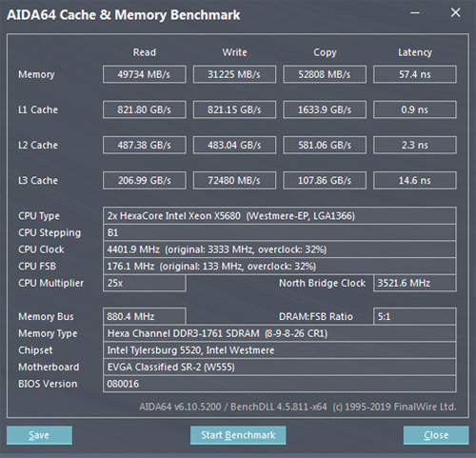Screen dimensions: 476x458
Task: Click BIOS Version value 080016
Action: 280,384
